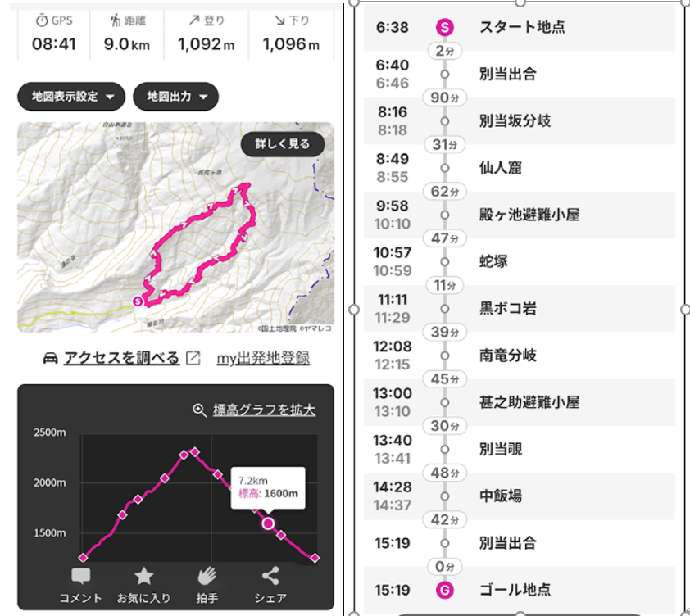Open the 地図表示設定 dropdown
The width and height of the screenshot is (690, 616).
click(70, 97)
